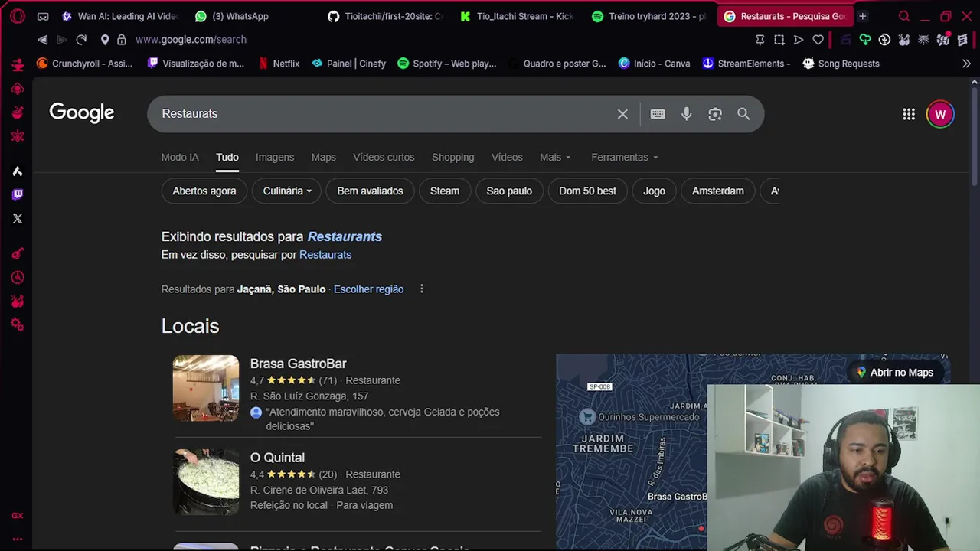Switch to Modo IA tab
The width and height of the screenshot is (980, 551).
pos(180,157)
